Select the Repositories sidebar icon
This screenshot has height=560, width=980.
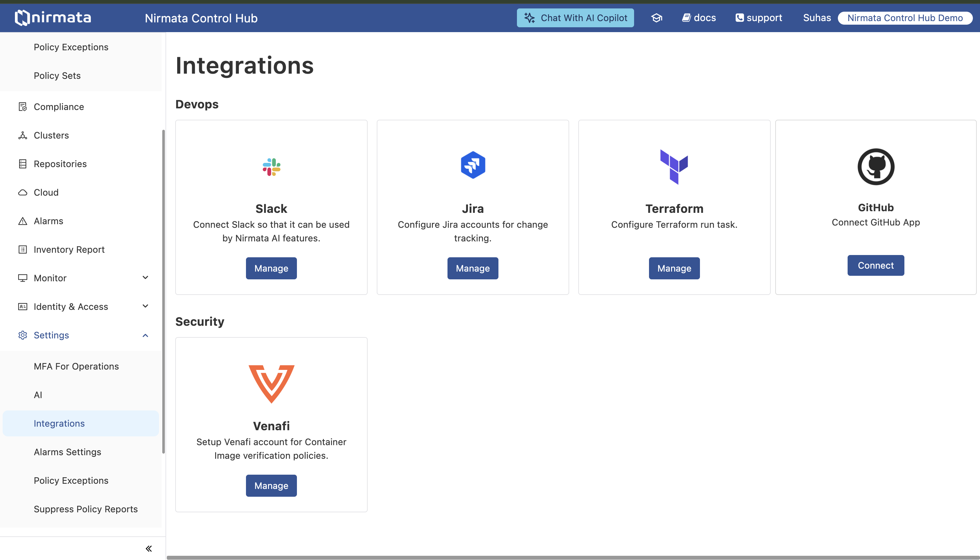[22, 164]
